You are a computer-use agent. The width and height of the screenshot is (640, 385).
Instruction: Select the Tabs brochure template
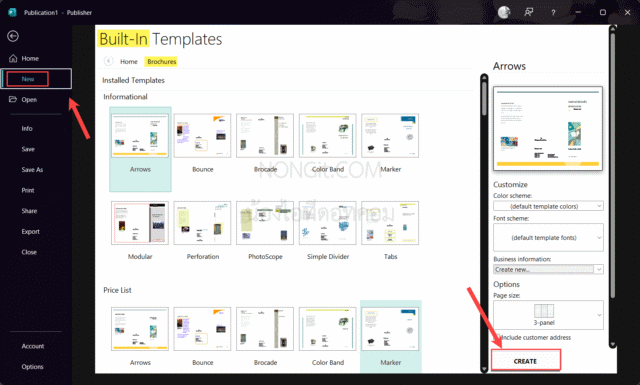tap(390, 230)
